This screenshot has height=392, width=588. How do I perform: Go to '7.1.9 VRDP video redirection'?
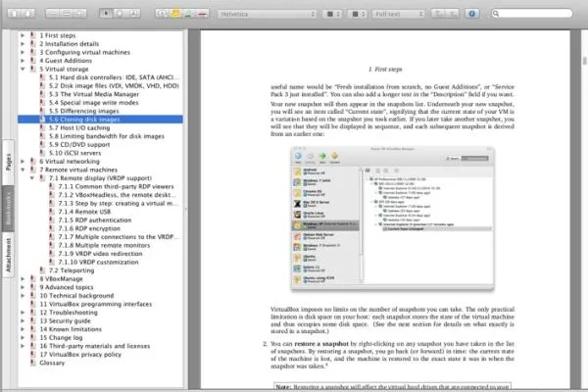[101, 254]
